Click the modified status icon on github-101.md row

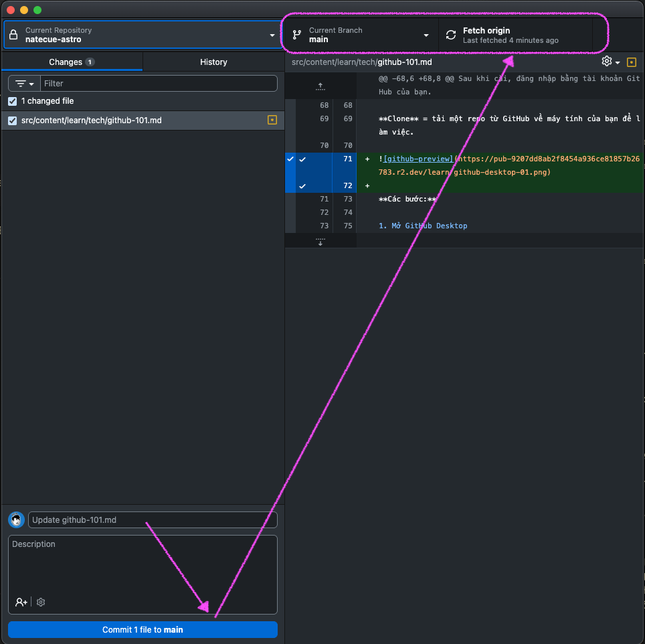[x=272, y=120]
